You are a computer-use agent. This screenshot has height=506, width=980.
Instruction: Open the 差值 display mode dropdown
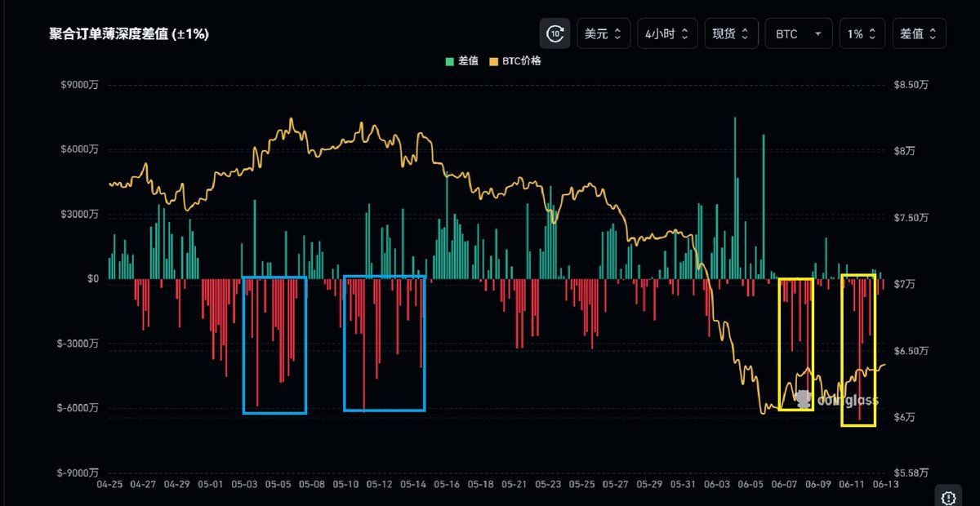920,33
